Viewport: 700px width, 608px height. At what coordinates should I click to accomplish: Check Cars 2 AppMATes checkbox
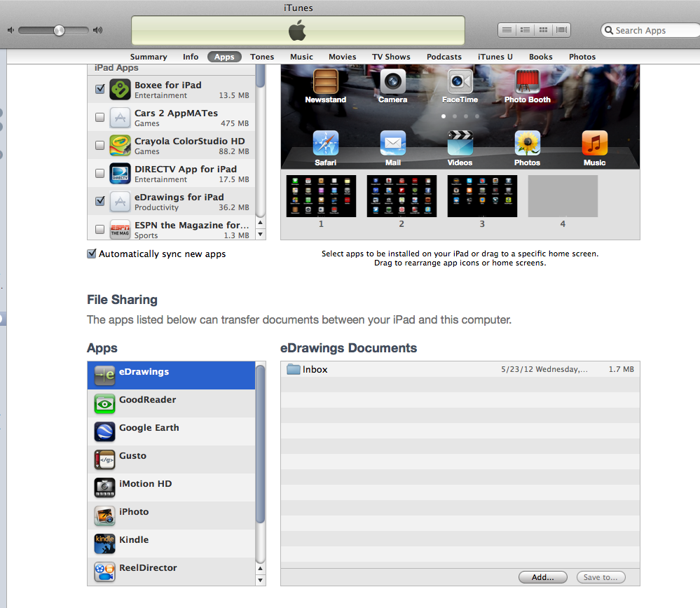coord(100,117)
